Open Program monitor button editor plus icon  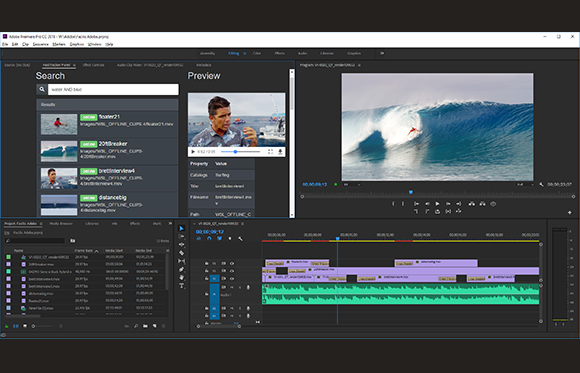click(x=570, y=212)
